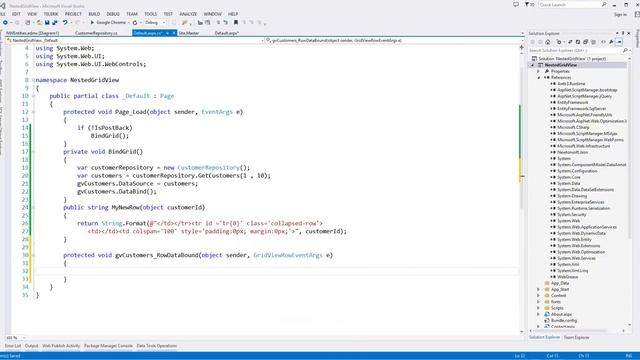Open the VIEW menu
Screen dimensions: 640x360
coord(32,14)
